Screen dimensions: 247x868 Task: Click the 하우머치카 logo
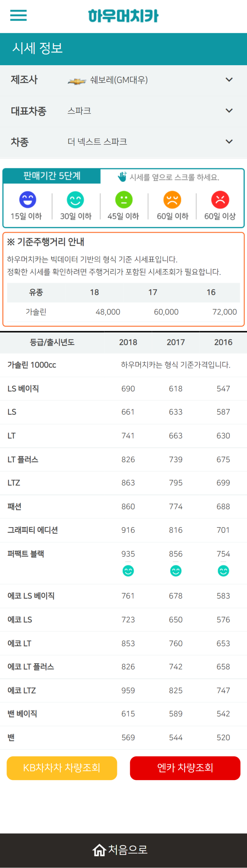click(x=123, y=16)
